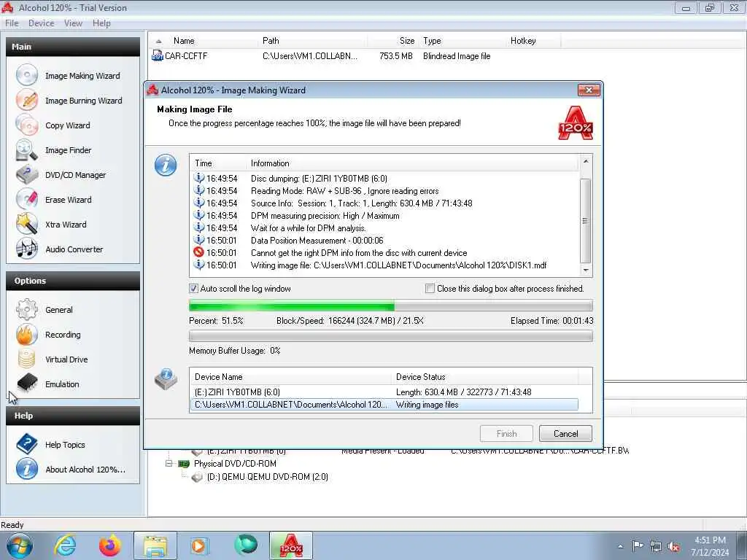Click the green image progress bar
This screenshot has height=560, width=747.
(391, 306)
